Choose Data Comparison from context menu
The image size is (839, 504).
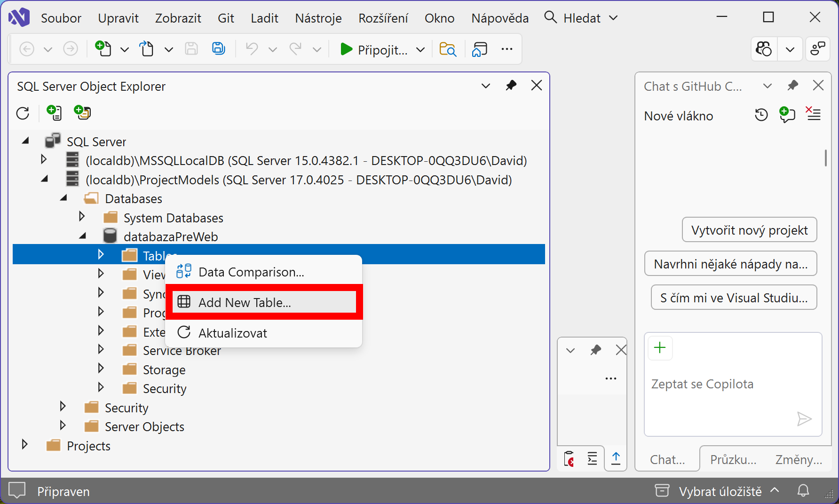[x=264, y=272]
